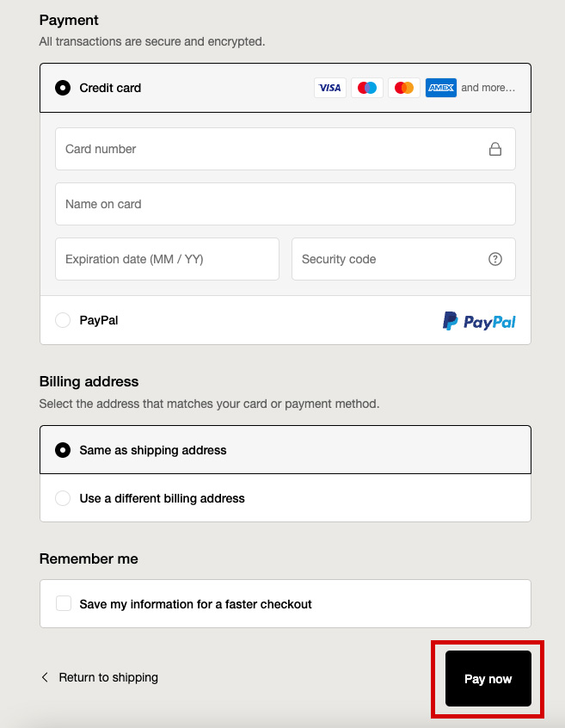
Task: Click the security code help question mark
Action: pyautogui.click(x=495, y=259)
